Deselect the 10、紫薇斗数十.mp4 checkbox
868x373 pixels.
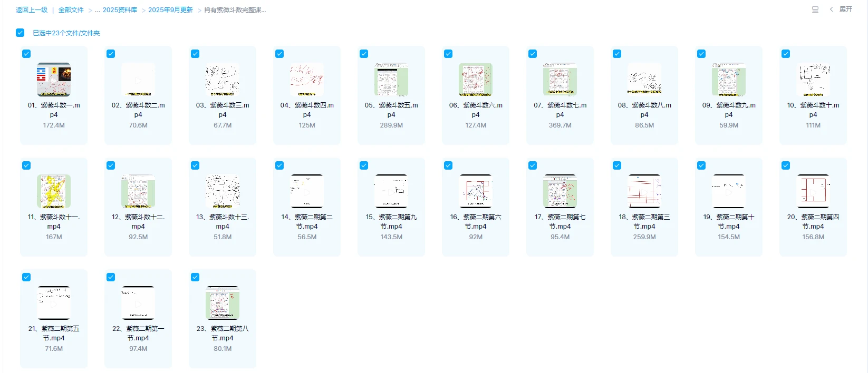(786, 54)
